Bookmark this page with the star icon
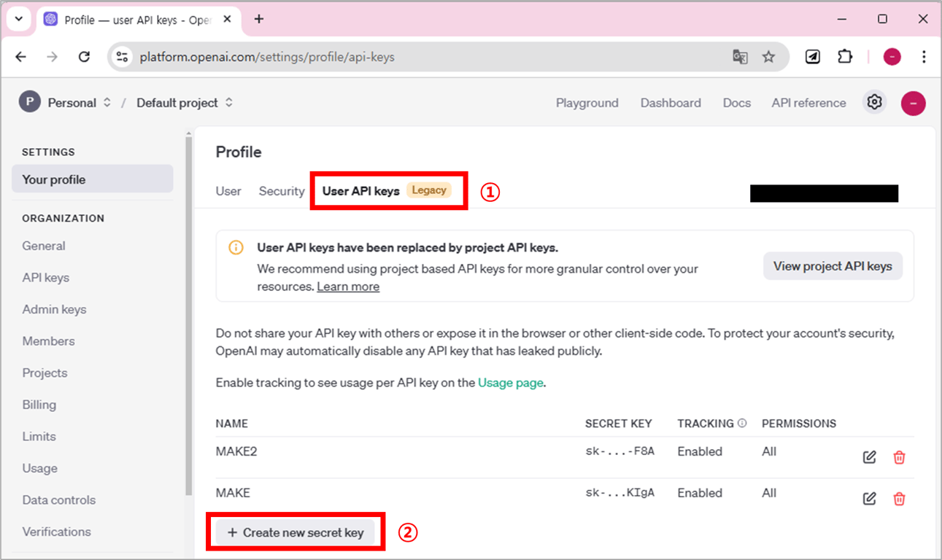This screenshot has height=560, width=942. point(768,57)
